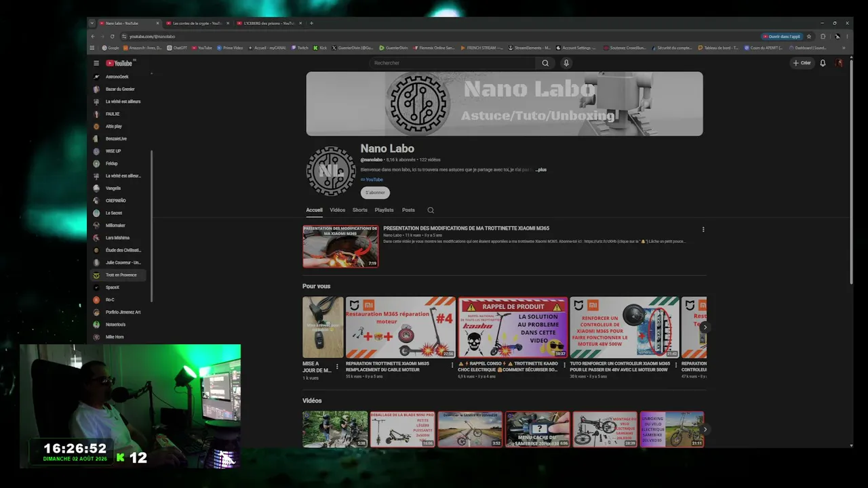Open the Chrome three-dot menu

(x=847, y=37)
